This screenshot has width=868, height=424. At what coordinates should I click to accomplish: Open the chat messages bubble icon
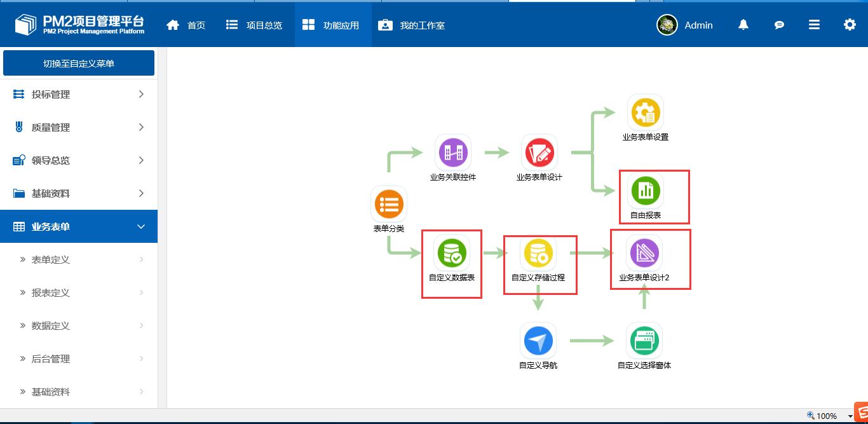coord(779,25)
